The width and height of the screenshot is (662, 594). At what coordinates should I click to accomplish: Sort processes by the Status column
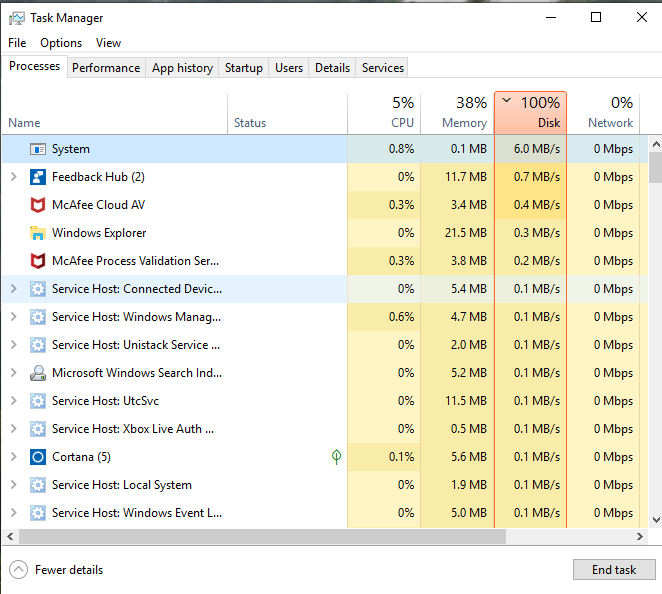(x=288, y=113)
